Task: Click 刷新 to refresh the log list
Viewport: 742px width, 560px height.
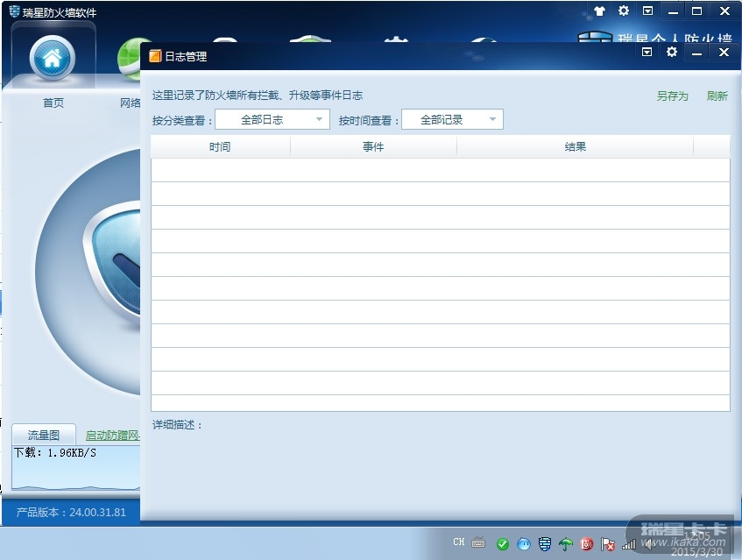Action: [717, 96]
